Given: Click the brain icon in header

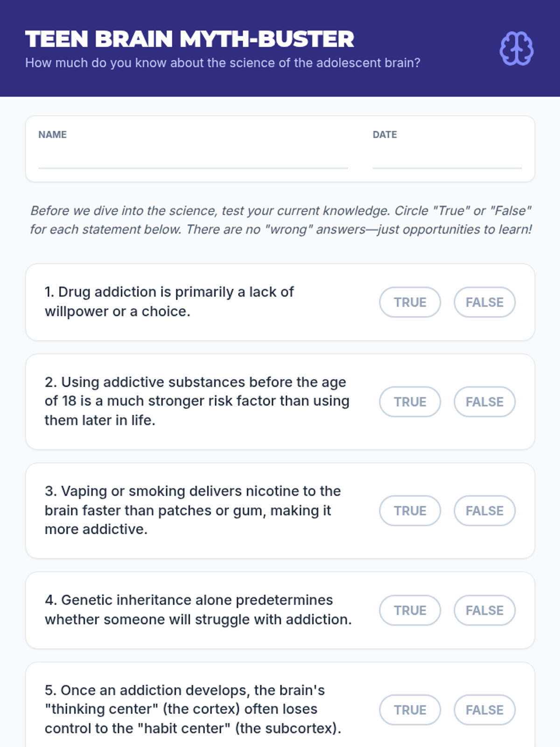Looking at the screenshot, I should point(516,49).
